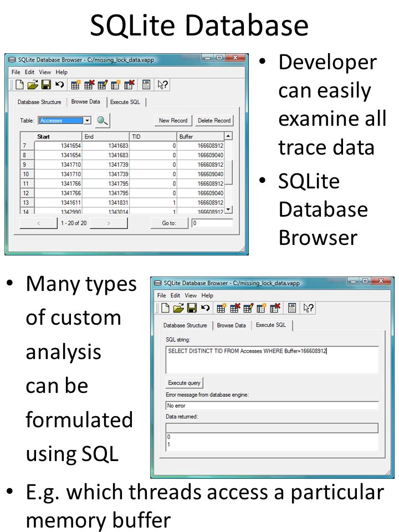Click Modify Table pencil icon in upper window

(103, 85)
